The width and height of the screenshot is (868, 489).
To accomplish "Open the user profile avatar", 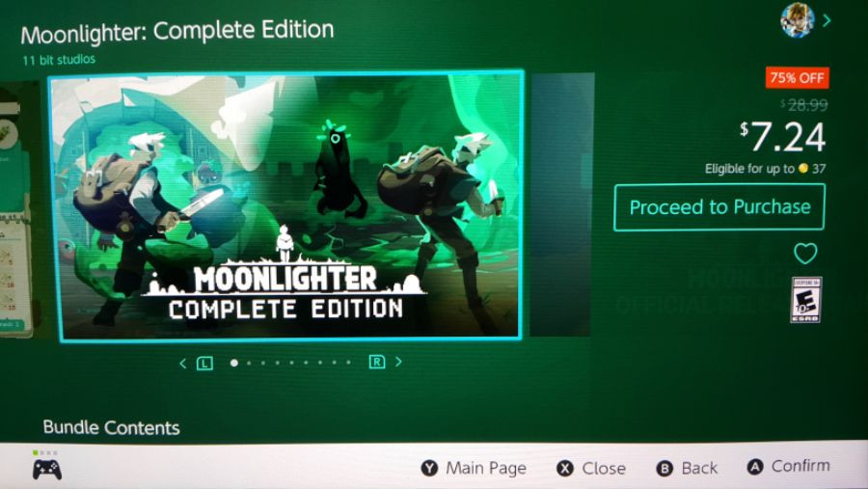I will [797, 20].
